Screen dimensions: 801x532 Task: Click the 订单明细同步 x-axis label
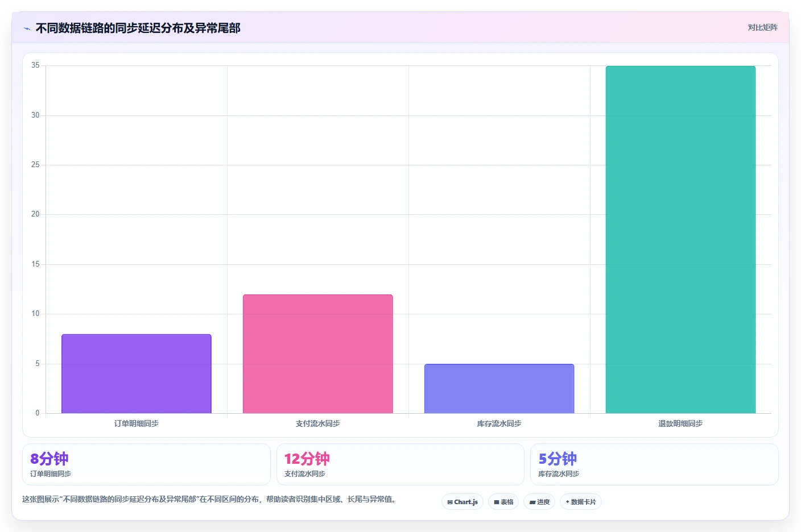click(137, 423)
